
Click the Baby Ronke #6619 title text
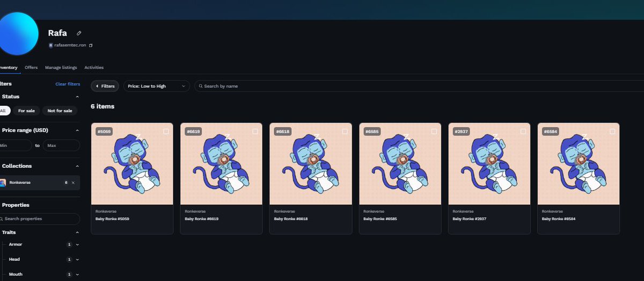[x=202, y=219]
